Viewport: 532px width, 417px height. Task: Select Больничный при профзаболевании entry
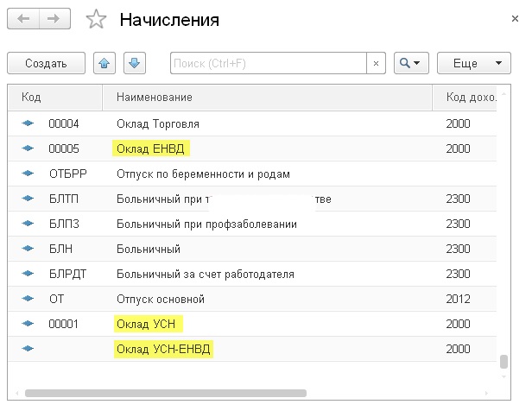pyautogui.click(x=206, y=224)
